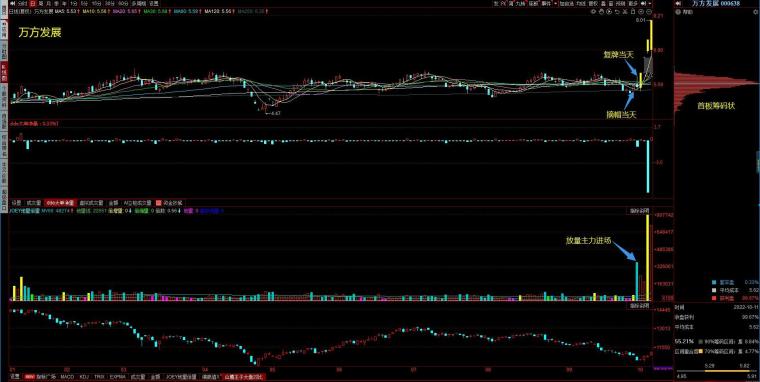
Task: Click the hand pan tool icon above the chart
Action: pos(602,12)
